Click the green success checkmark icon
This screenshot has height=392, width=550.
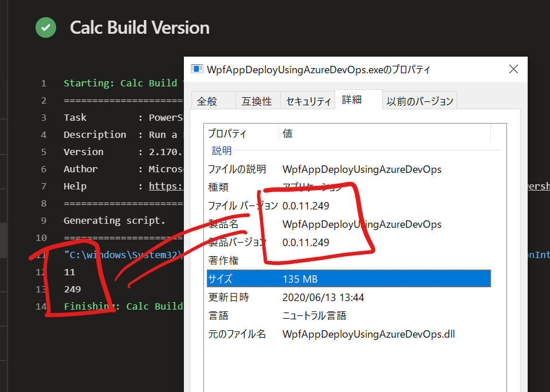(x=46, y=27)
